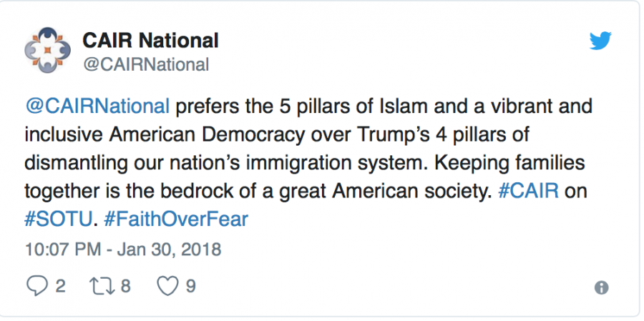The width and height of the screenshot is (644, 321).
Task: Select the #FaithOverFear hashtag
Action: tap(175, 219)
